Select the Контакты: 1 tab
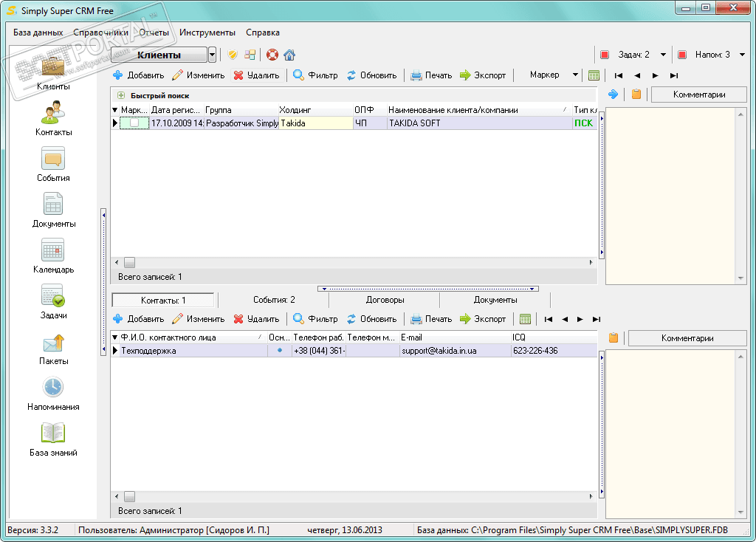 pos(163,301)
